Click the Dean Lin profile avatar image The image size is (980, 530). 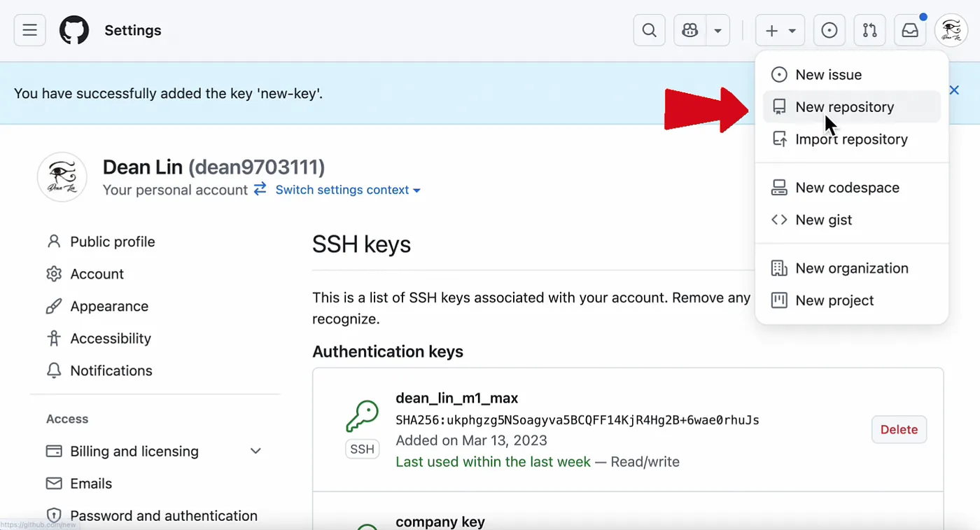pyautogui.click(x=62, y=177)
